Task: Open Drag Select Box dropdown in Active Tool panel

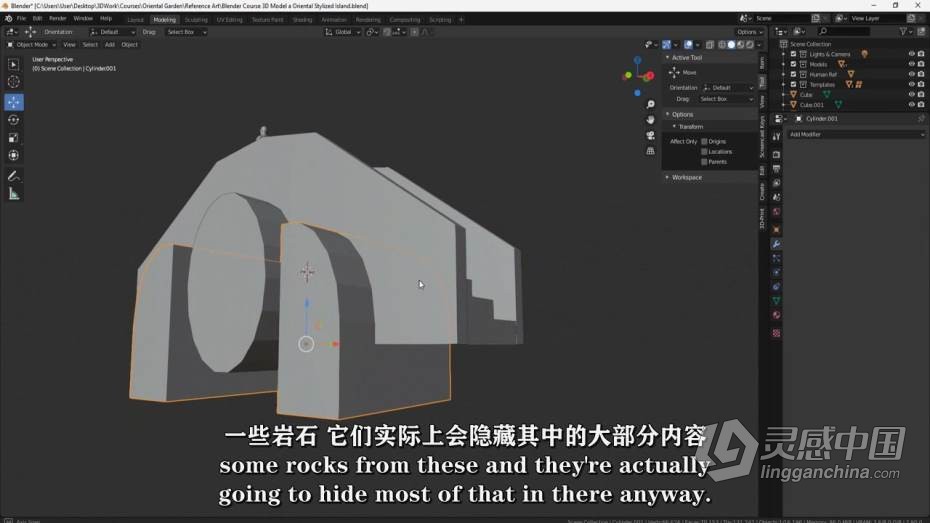Action: pos(726,99)
